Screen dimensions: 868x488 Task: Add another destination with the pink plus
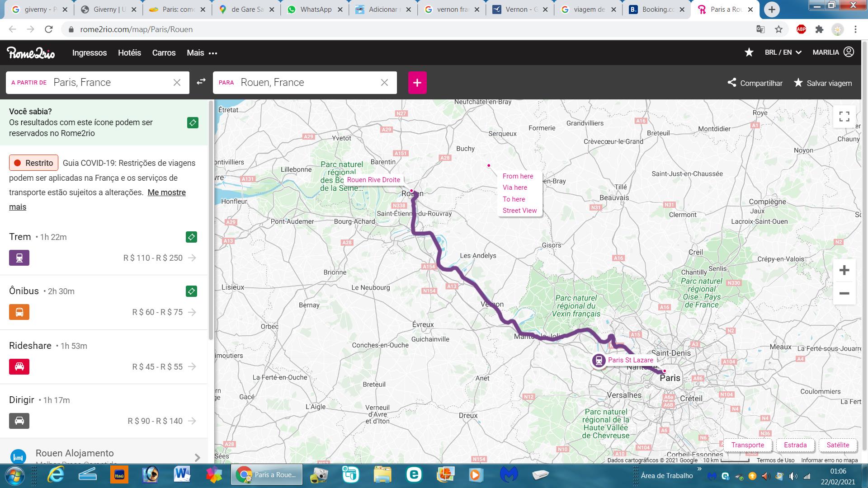417,83
